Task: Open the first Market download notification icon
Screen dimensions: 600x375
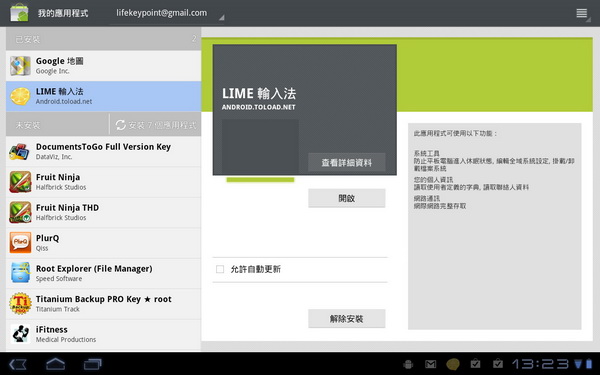Action: pyautogui.click(x=475, y=363)
